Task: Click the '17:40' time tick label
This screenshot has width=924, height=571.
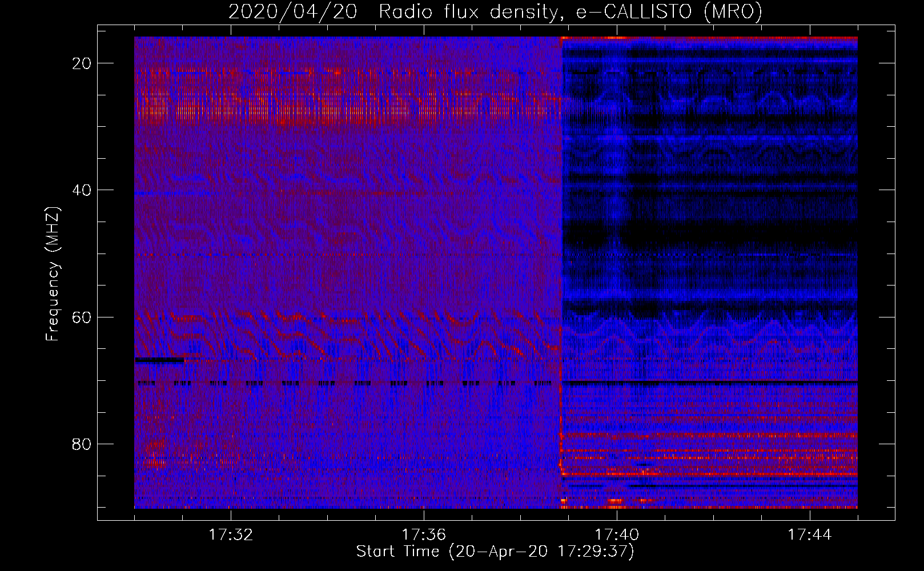Action: tap(617, 534)
